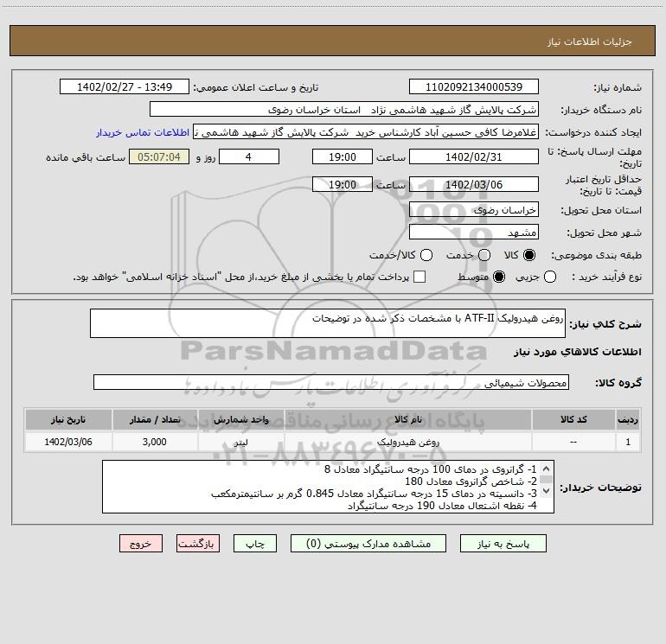
Task: Click the 3,000 quantity cell
Action: [x=155, y=442]
